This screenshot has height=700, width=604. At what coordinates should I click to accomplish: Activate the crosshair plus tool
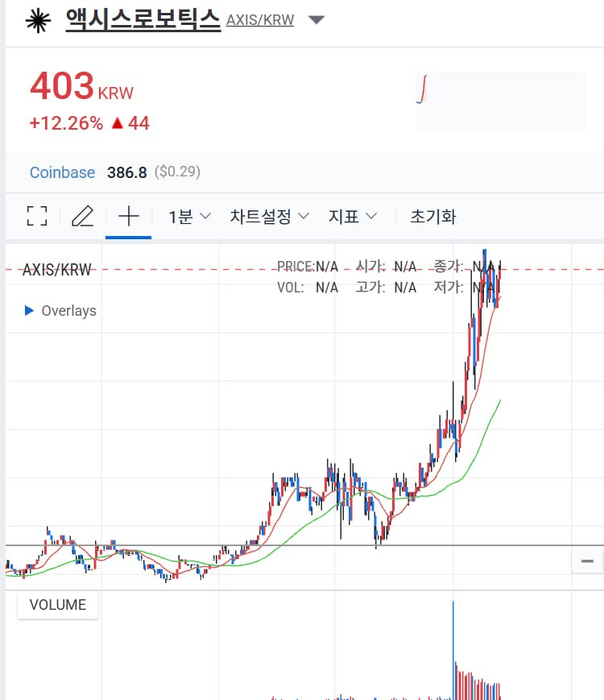pyautogui.click(x=129, y=216)
